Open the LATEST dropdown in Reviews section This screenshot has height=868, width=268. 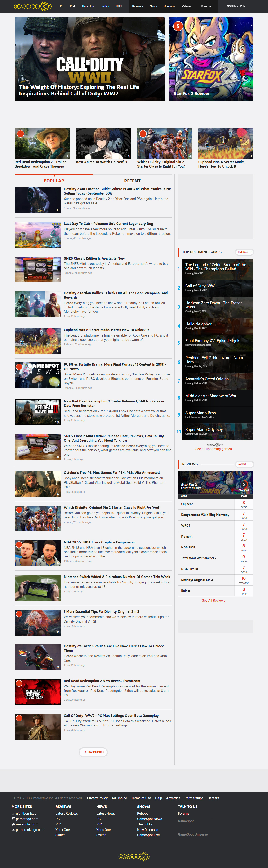244,464
